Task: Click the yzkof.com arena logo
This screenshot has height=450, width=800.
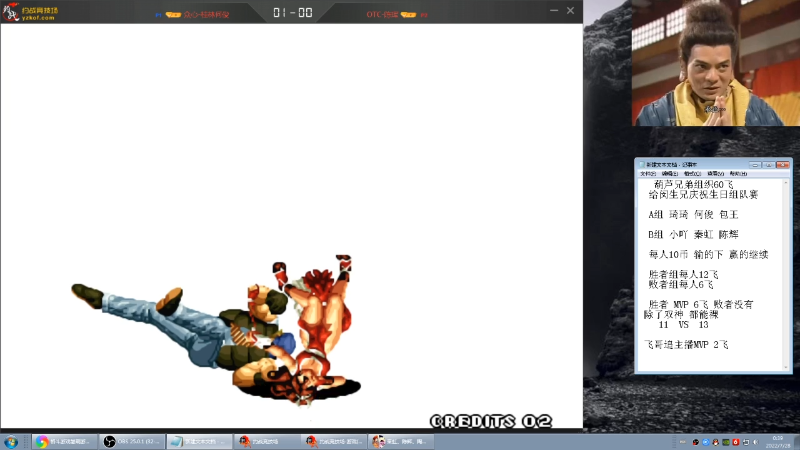Action: [31, 11]
